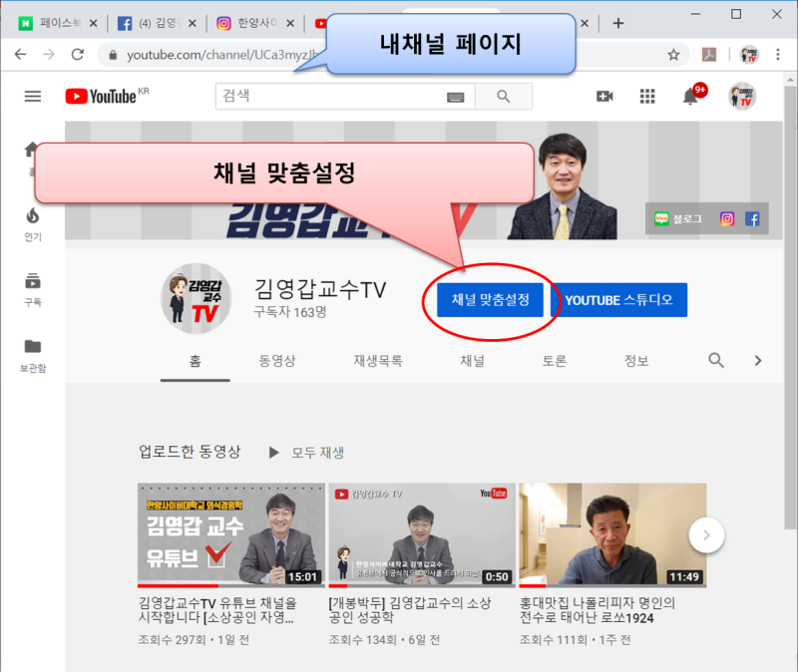Click the progress bar under the 15:01 video
This screenshot has height=672, width=798.
coord(231,586)
